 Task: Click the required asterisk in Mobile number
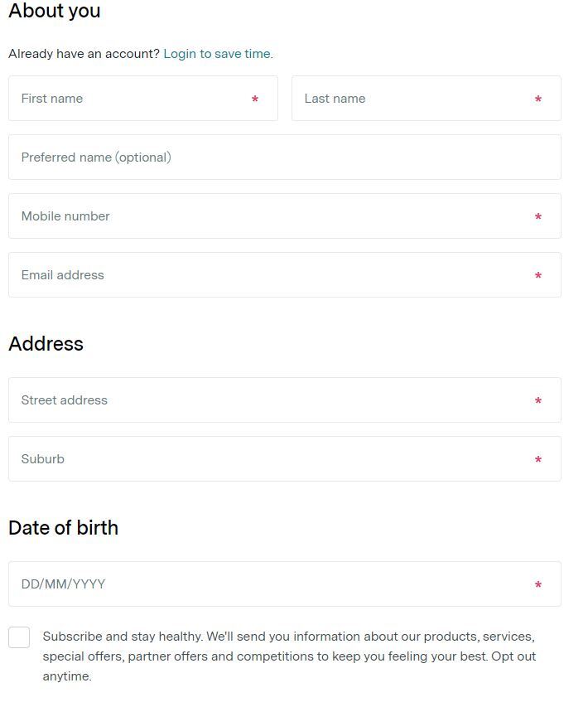(x=538, y=217)
